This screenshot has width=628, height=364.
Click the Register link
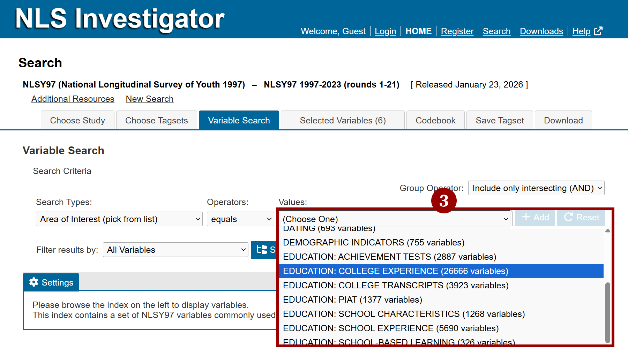tap(457, 31)
